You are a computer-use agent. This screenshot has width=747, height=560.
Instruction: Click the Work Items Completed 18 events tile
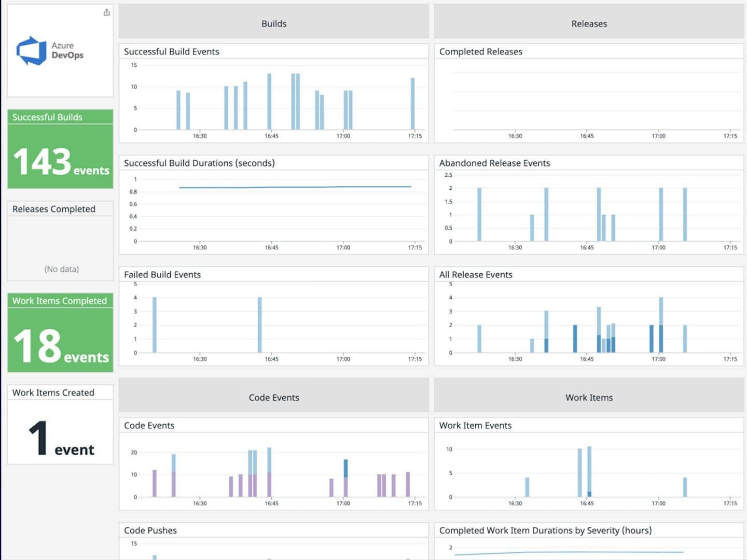[60, 332]
